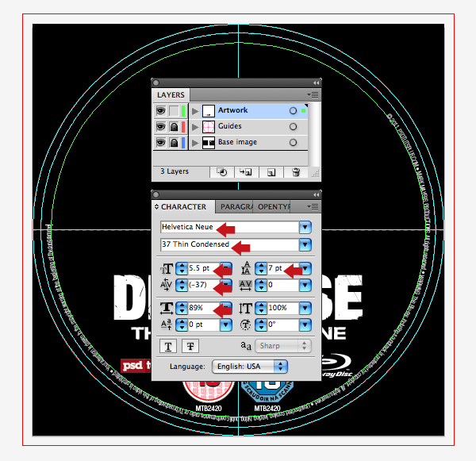Toggle the Underline text button
This screenshot has height=461, width=476.
[x=168, y=346]
